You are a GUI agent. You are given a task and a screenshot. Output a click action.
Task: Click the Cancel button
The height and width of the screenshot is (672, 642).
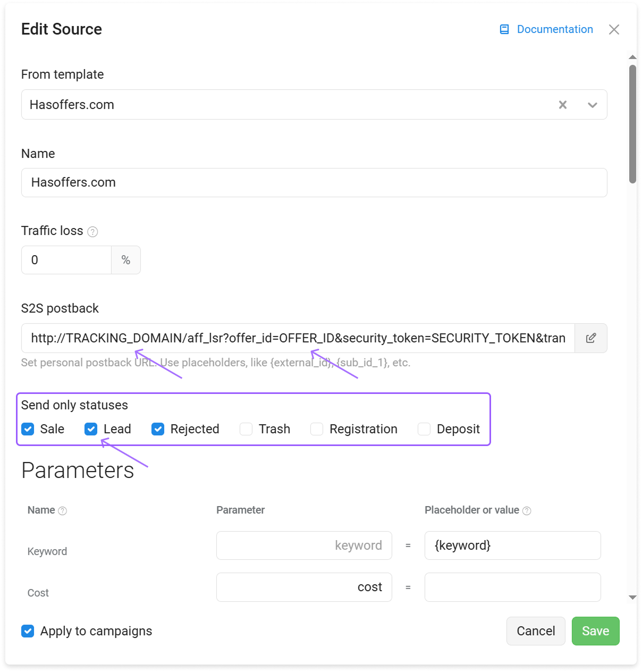pos(536,631)
